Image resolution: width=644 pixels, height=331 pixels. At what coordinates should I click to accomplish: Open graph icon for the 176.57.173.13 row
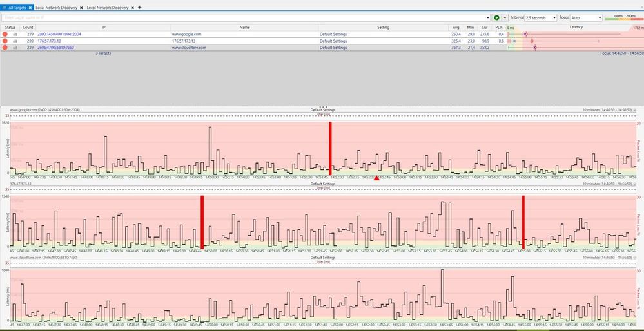[15, 41]
